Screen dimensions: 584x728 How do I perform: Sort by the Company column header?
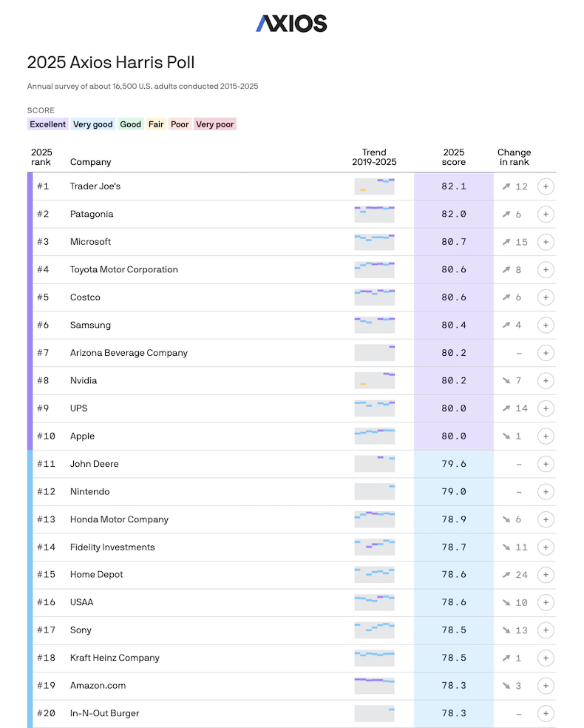[90, 162]
